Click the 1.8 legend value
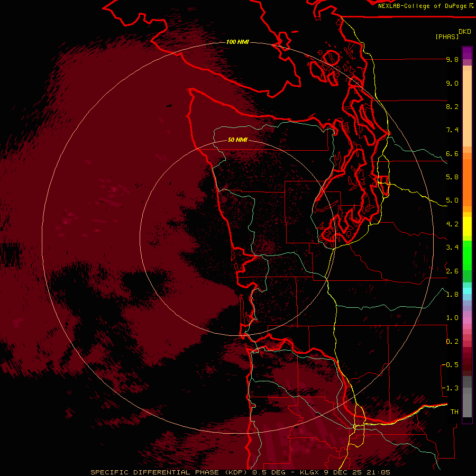 [452, 295]
